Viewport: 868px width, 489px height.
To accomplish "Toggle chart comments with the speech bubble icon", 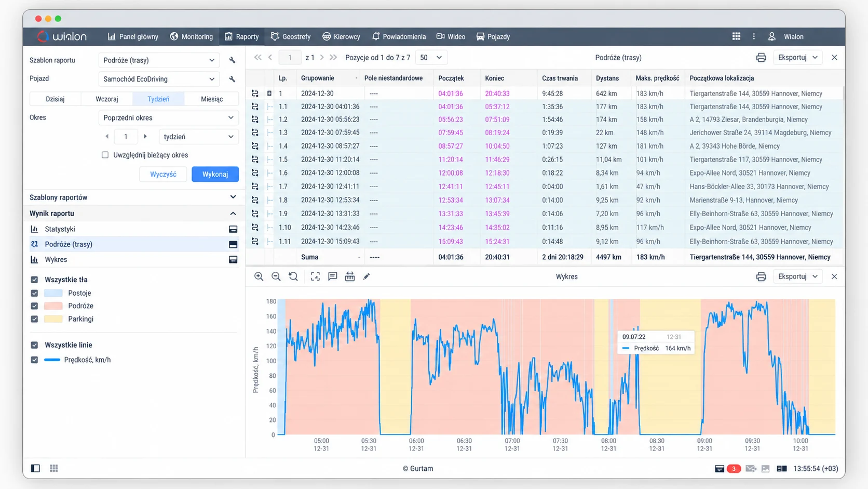I will pyautogui.click(x=333, y=276).
